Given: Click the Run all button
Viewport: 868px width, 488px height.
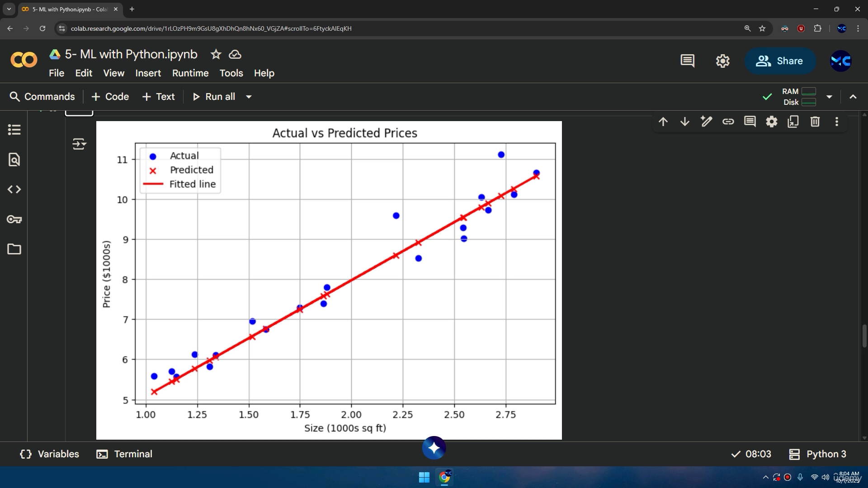Looking at the screenshot, I should coord(214,97).
